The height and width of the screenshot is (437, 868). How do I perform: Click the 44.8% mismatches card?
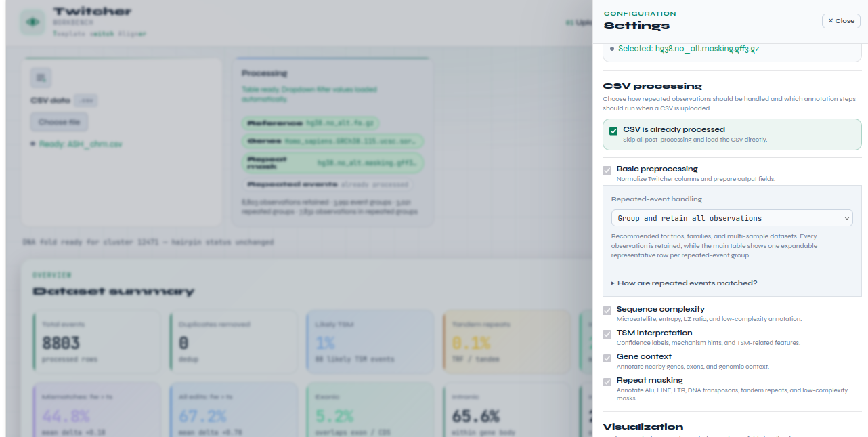(97, 410)
